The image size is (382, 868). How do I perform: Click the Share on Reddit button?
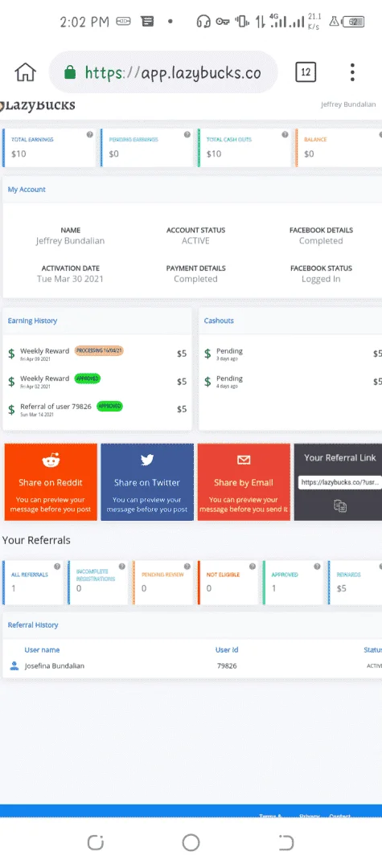(x=51, y=482)
